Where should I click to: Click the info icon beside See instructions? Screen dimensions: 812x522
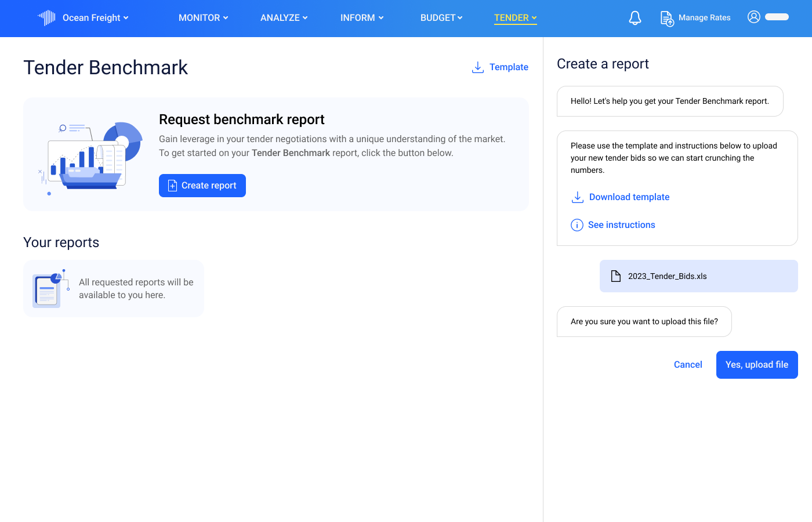(x=577, y=224)
